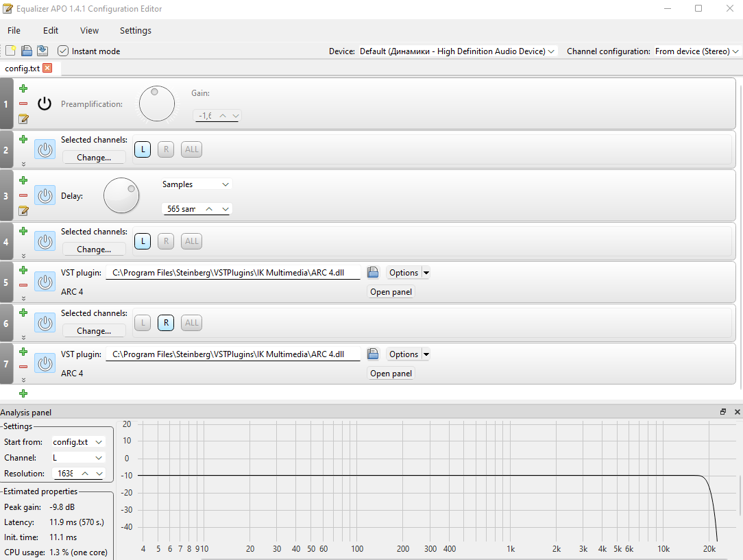Add filter via green plus in row 6
Image resolution: width=743 pixels, height=560 pixels.
23,313
